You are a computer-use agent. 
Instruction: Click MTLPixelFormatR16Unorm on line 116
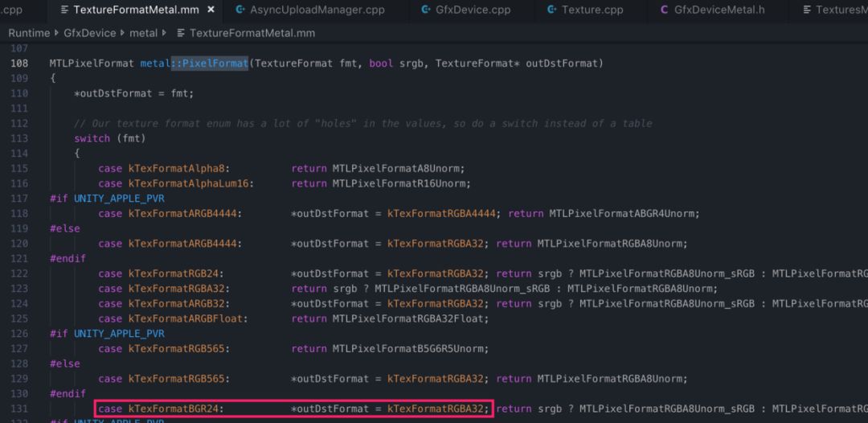pos(401,183)
